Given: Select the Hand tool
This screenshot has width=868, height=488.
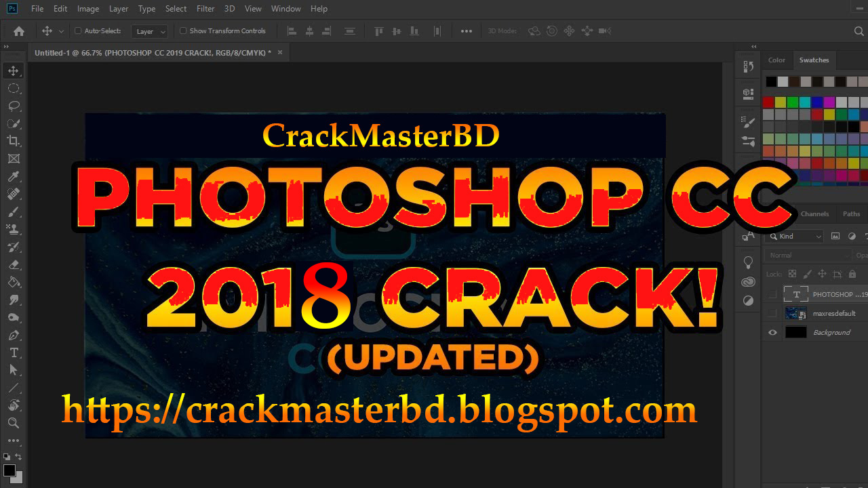Looking at the screenshot, I should [13, 405].
